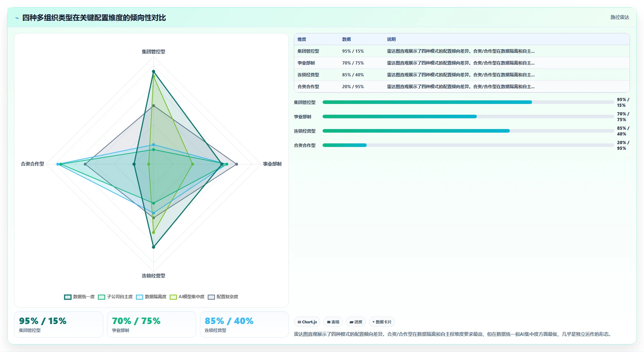Open the 95% / 15% 集团管控型 data card
Viewport: 644px width, 352px height.
[x=59, y=324]
